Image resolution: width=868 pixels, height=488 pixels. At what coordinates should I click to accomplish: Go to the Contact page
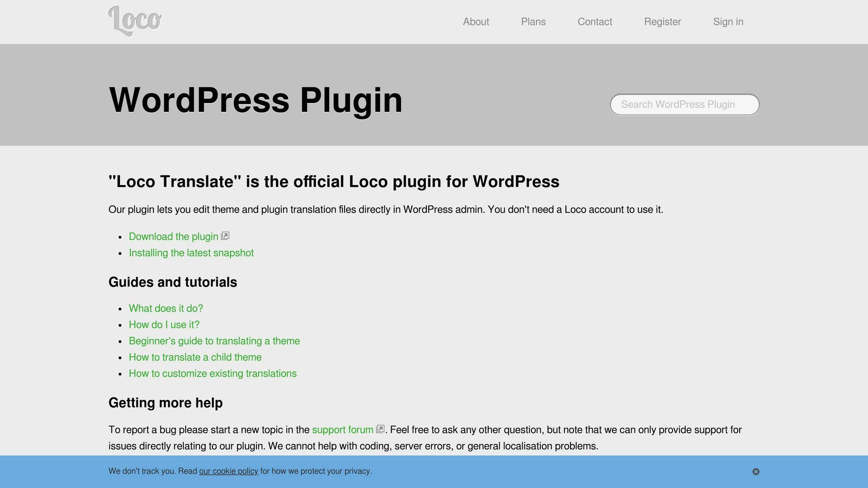tap(595, 22)
